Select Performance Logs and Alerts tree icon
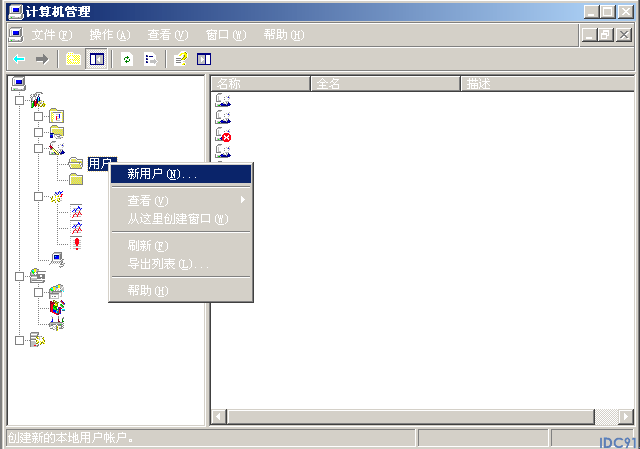 (57, 197)
